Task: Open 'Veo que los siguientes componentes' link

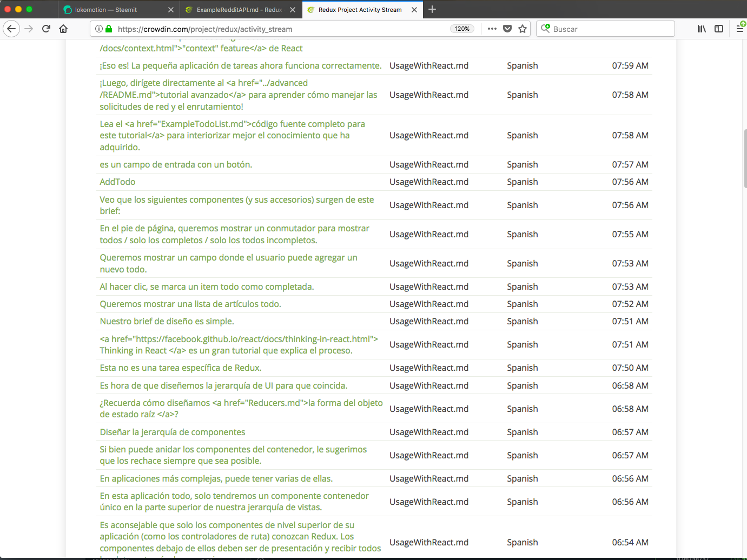Action: point(237,205)
